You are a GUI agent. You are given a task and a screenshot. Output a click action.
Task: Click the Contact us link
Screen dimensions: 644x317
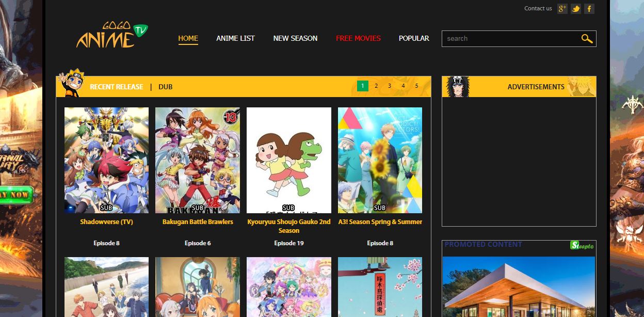[x=538, y=8]
